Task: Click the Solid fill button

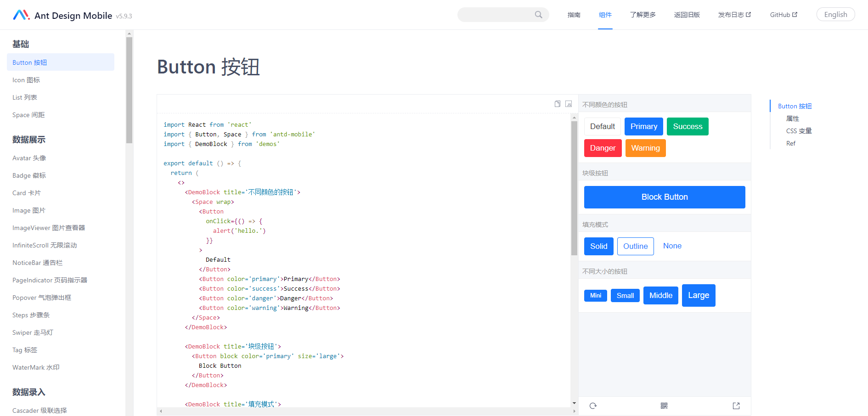Action: click(599, 247)
